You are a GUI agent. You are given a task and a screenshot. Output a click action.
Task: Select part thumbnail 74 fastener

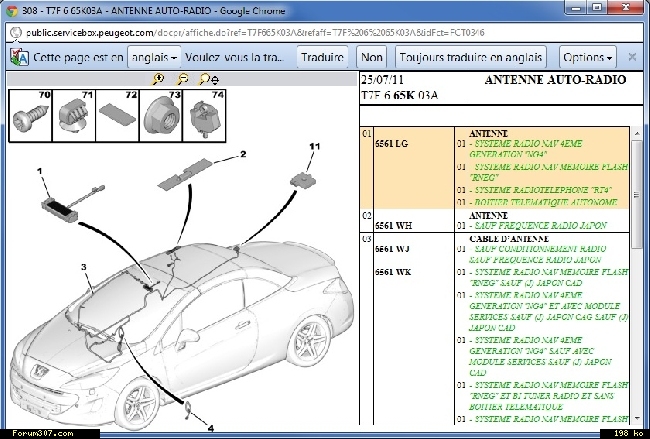[204, 116]
